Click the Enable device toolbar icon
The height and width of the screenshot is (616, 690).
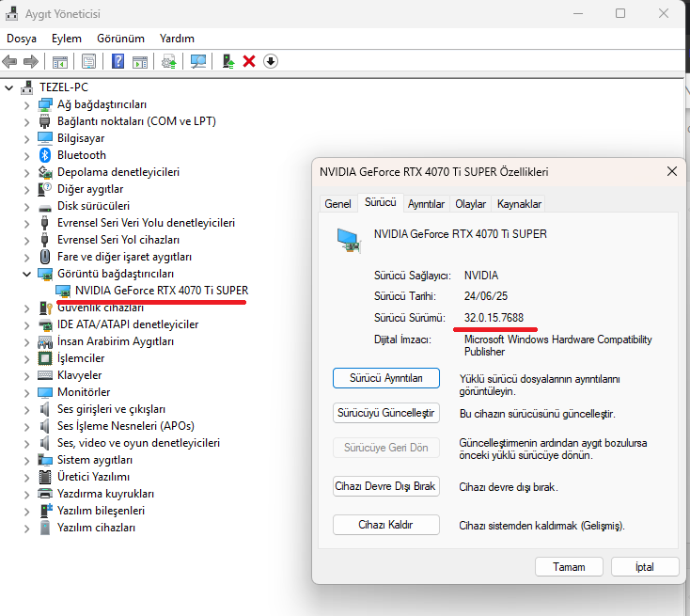point(227,62)
